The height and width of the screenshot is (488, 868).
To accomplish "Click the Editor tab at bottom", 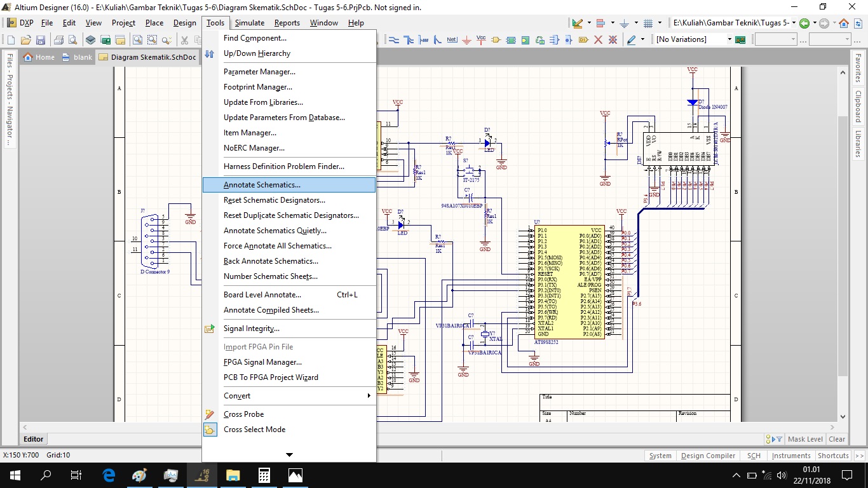I will point(34,439).
